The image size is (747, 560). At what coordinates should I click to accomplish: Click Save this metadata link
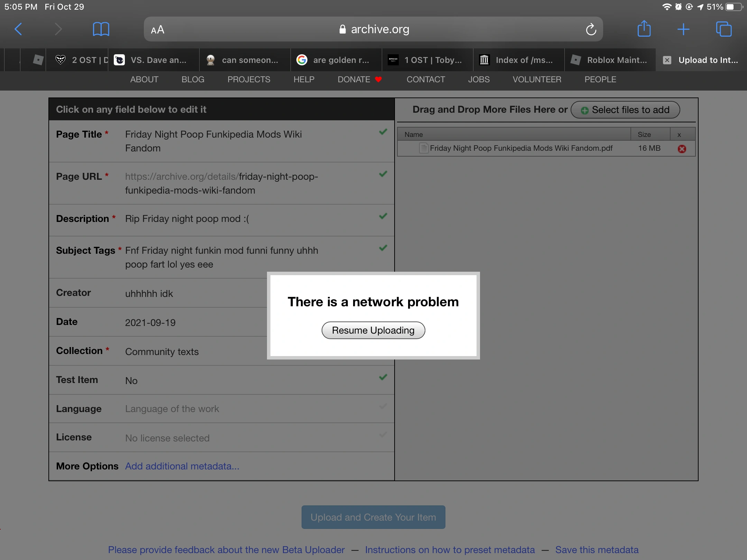pyautogui.click(x=597, y=550)
